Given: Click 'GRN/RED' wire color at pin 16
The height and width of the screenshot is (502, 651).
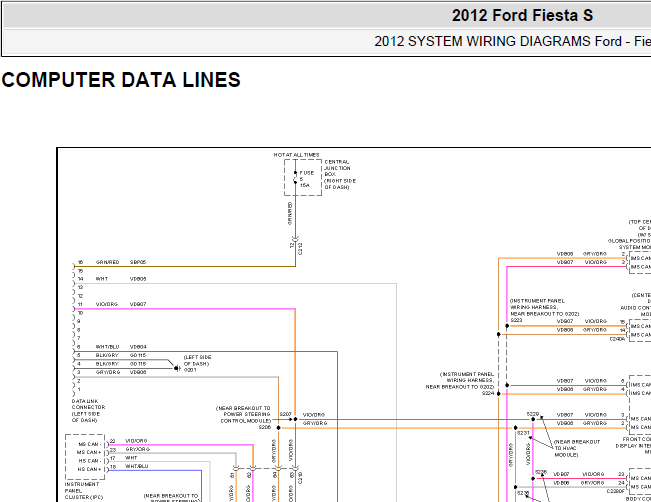Looking at the screenshot, I should click(x=108, y=262).
